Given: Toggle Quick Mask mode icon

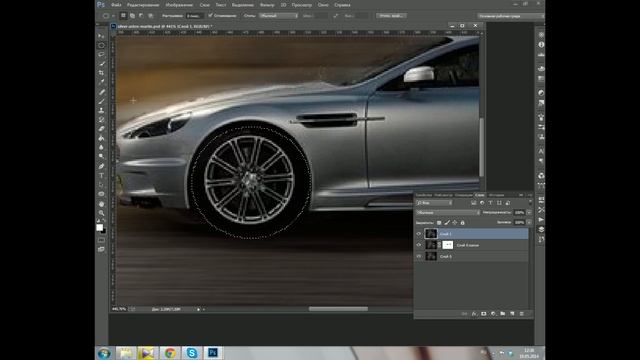Looking at the screenshot, I should [x=101, y=240].
